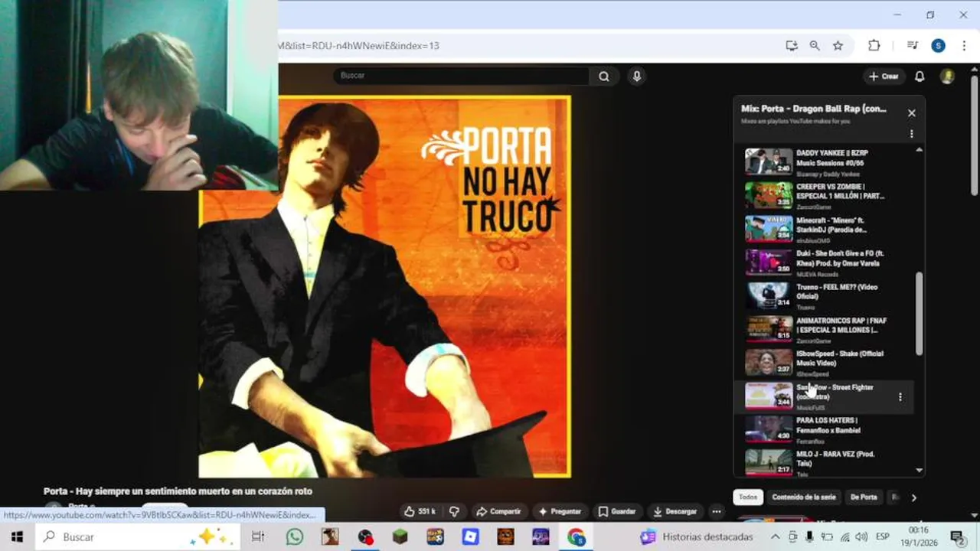Screen dimensions: 980x551
Task: Open Windows notification center icon
Action: (x=957, y=537)
